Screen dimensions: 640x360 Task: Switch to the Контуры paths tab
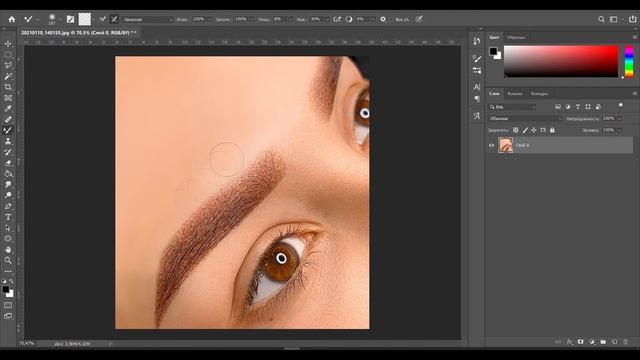click(539, 94)
